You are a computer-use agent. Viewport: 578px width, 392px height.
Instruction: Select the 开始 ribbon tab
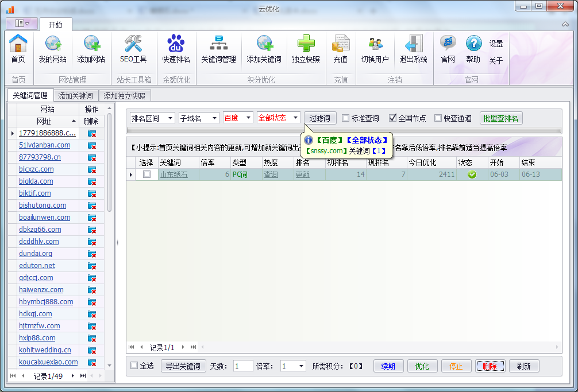point(56,25)
